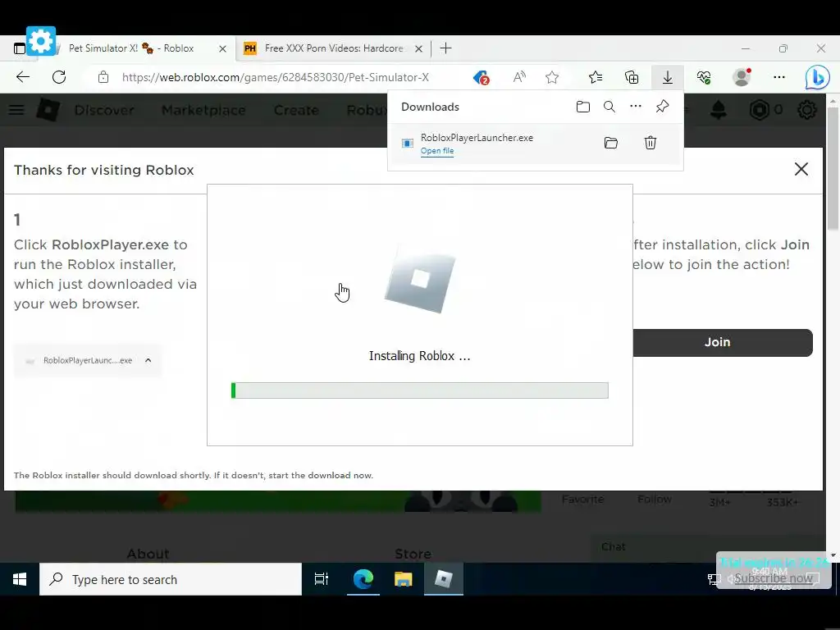
Task: Close the second browser tab
Action: coord(419,48)
